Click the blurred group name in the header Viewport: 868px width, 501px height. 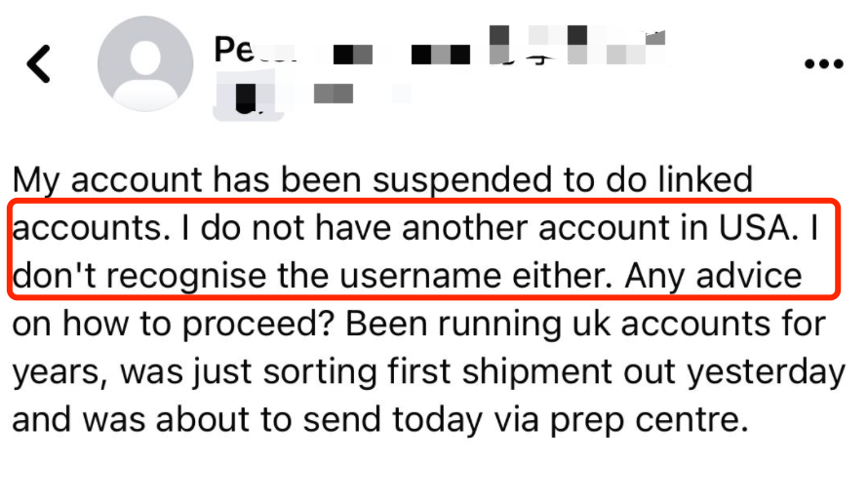pyautogui.click(x=575, y=46)
